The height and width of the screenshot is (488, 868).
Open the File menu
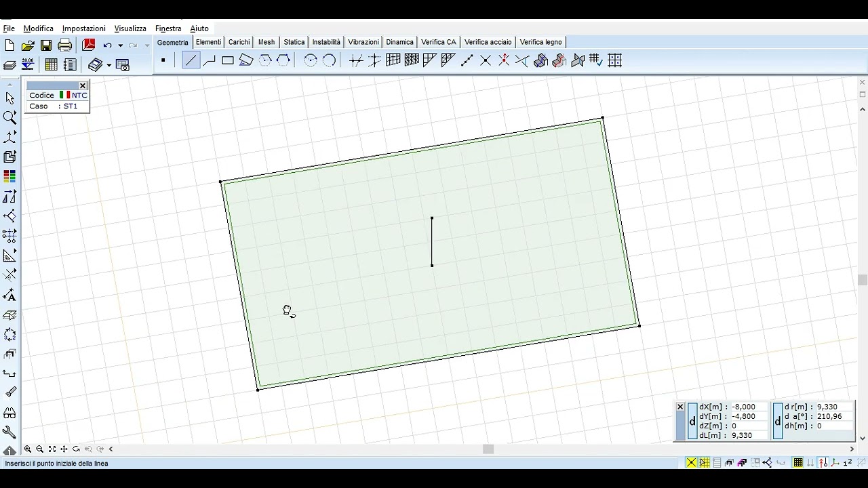click(9, 28)
